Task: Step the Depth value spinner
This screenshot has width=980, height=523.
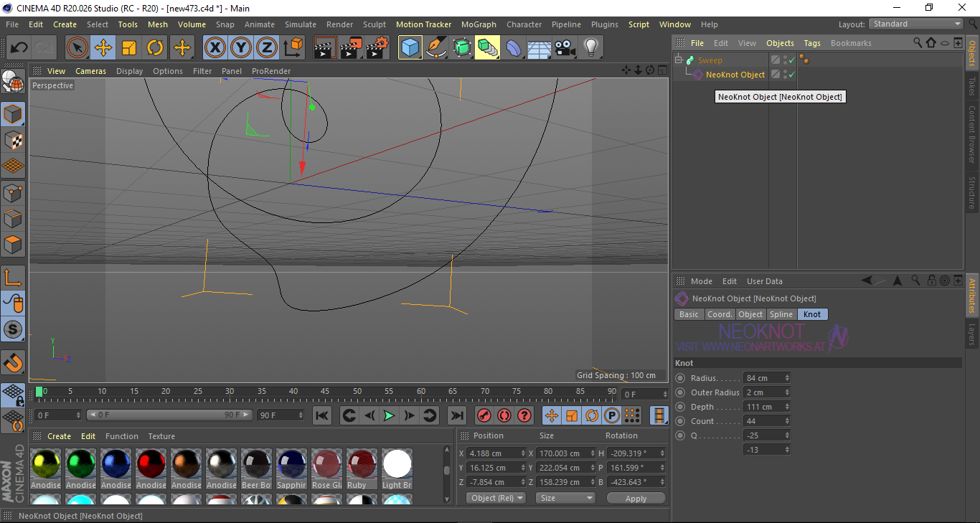Action: tap(787, 407)
